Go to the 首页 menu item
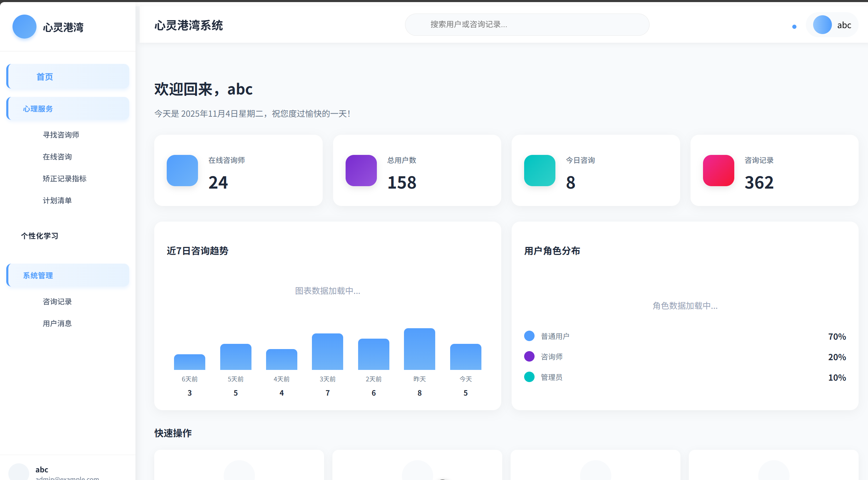868x480 pixels. point(68,76)
